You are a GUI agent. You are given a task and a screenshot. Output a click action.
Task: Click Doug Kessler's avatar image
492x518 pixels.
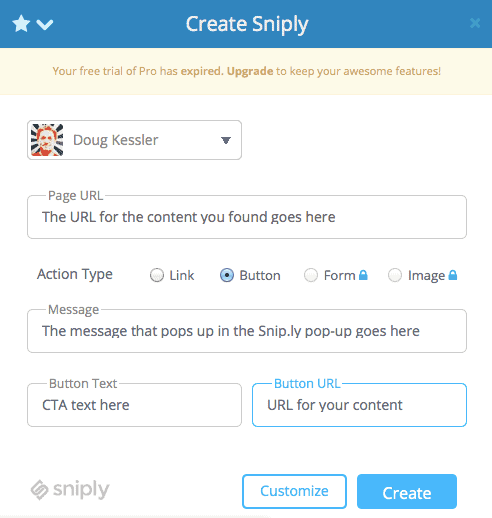click(x=47, y=140)
